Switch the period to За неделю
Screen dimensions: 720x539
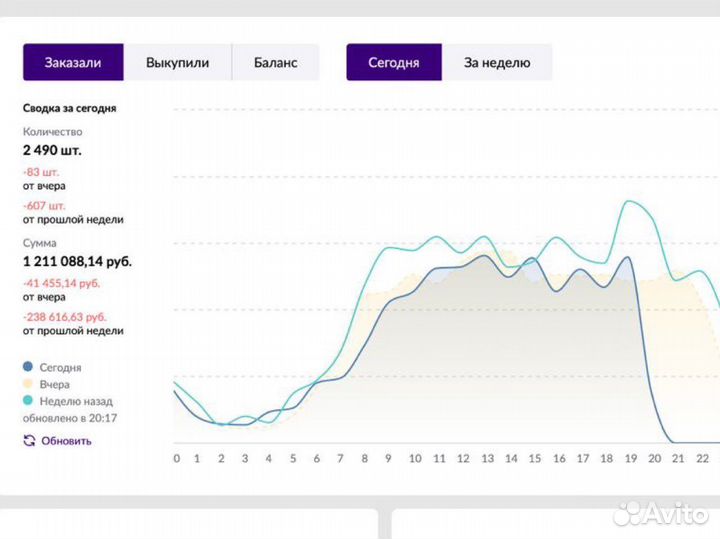(496, 62)
